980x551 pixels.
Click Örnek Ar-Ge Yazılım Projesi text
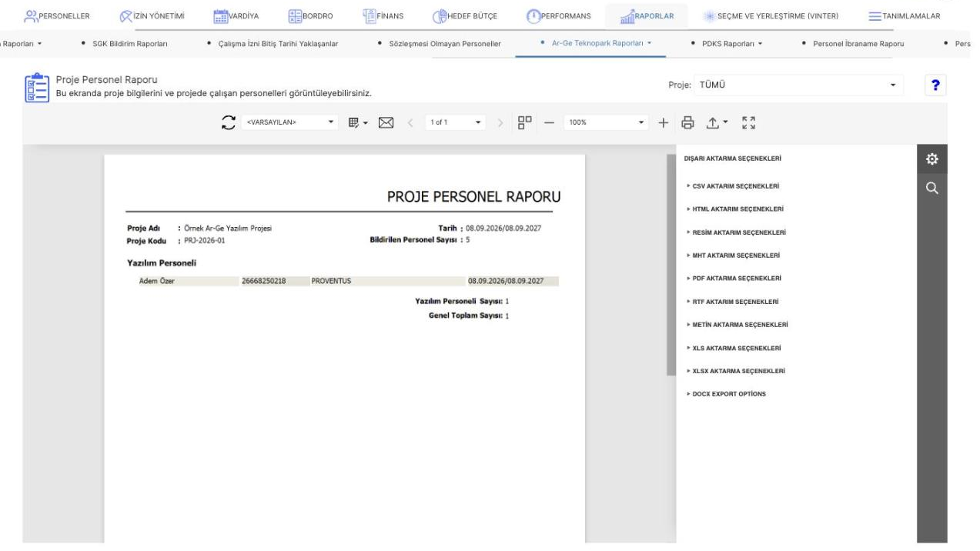click(x=228, y=229)
